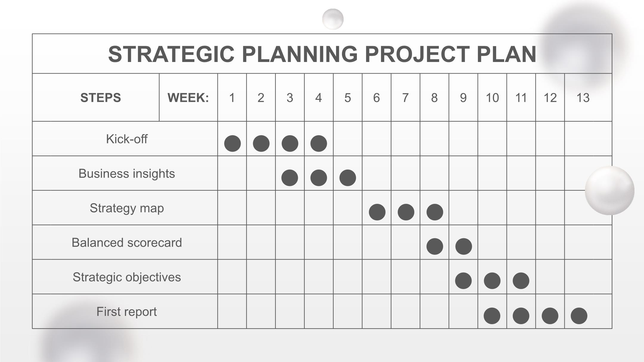Click the Strategic objectives dot in week 11
644x362 pixels.
(521, 281)
